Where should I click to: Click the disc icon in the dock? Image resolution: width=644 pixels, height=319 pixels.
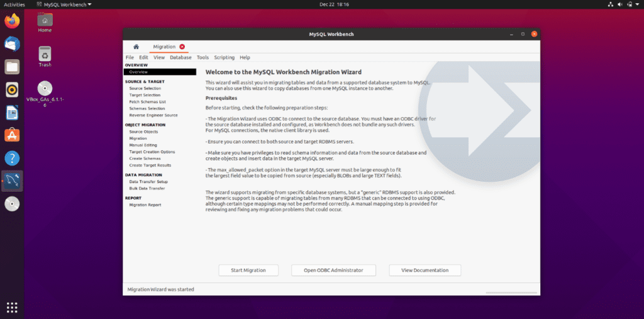pos(12,204)
